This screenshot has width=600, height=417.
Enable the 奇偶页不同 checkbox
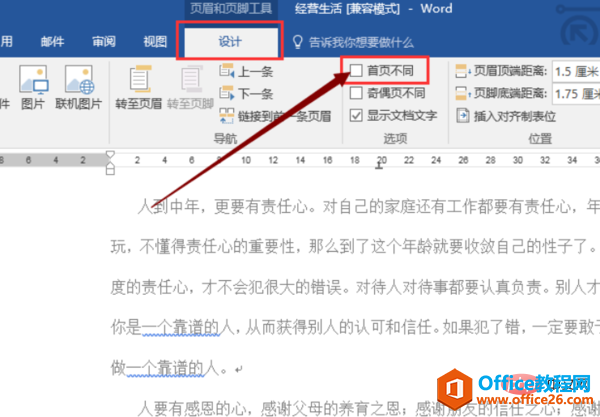pos(356,93)
